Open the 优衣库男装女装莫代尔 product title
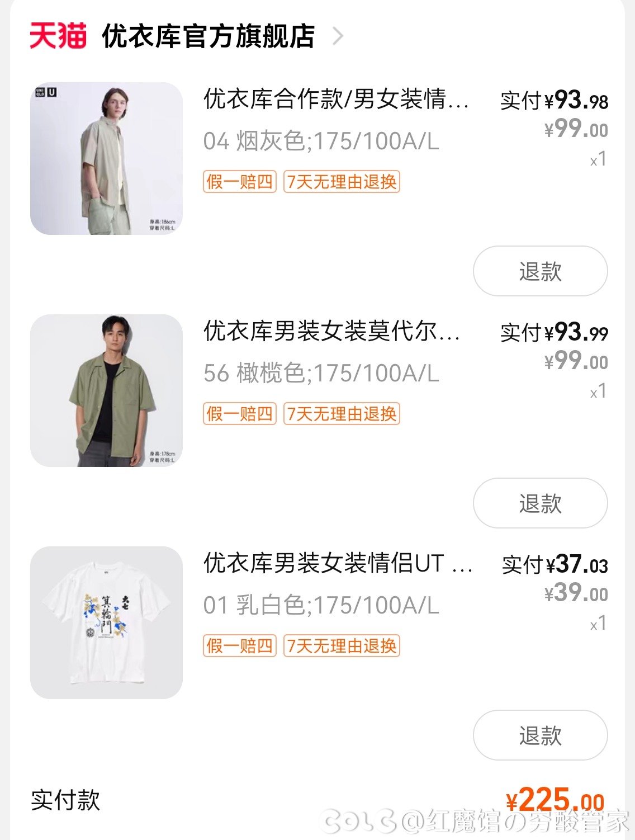635x840 pixels. click(331, 331)
